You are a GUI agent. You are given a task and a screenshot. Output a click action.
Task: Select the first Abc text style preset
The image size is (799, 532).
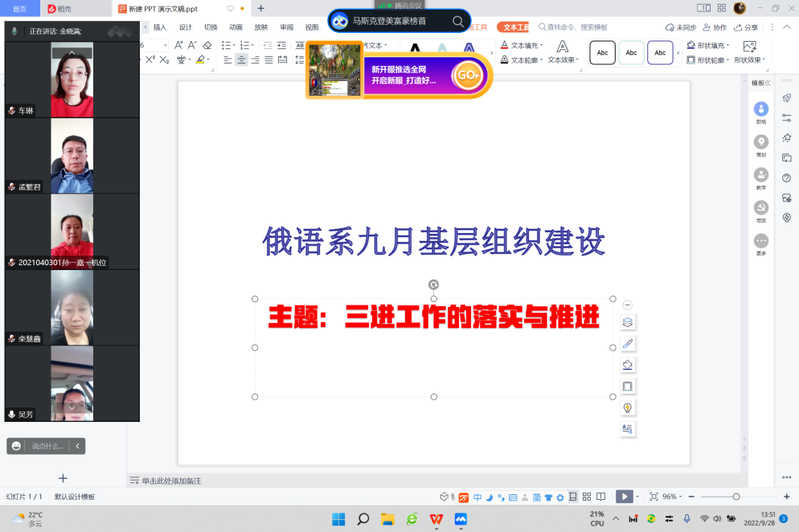click(602, 52)
